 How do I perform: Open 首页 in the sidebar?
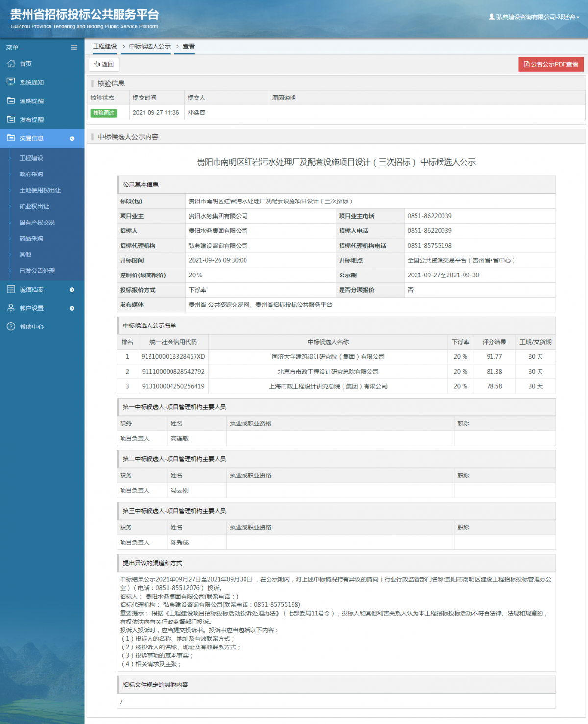pyautogui.click(x=25, y=64)
